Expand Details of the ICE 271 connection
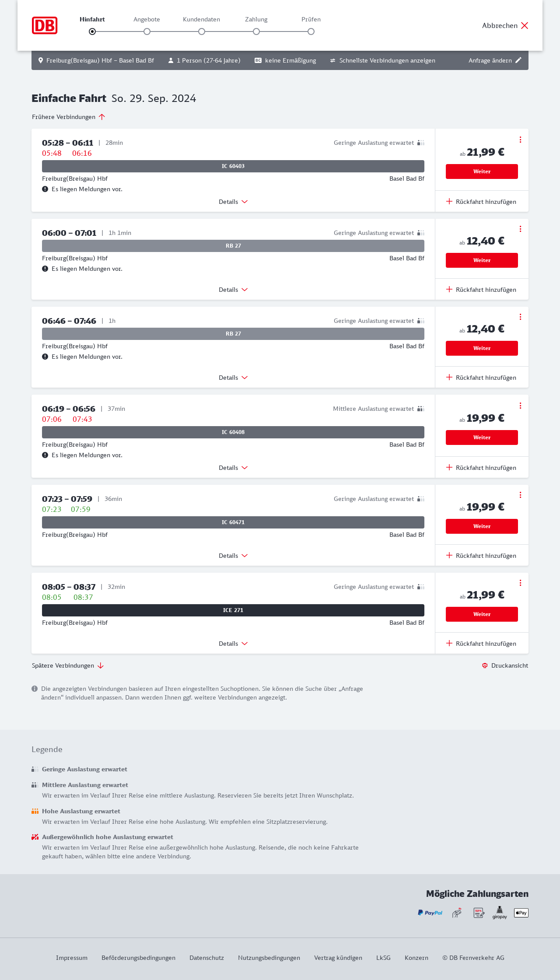Viewport: 560px width, 980px height. 233,644
